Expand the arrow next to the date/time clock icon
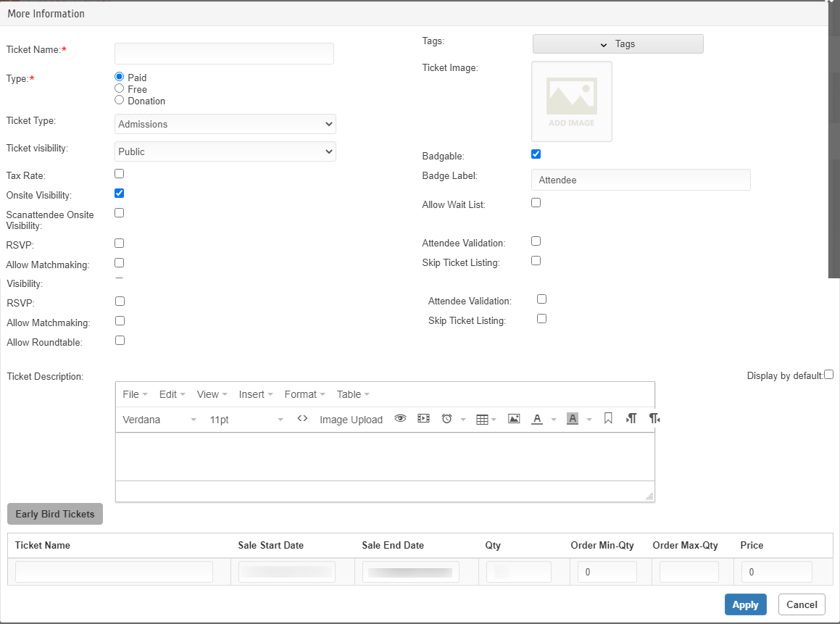The height and width of the screenshot is (624, 840). coord(463,420)
